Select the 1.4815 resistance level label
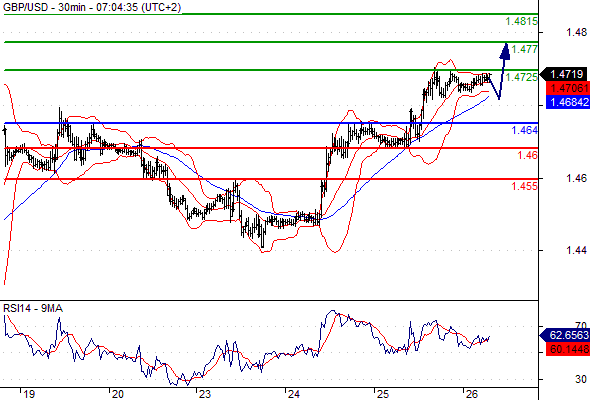590x400 pixels. point(521,21)
